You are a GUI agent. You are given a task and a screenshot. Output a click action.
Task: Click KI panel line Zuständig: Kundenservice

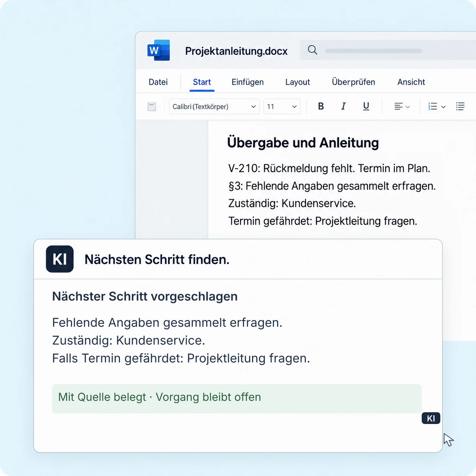128,340
